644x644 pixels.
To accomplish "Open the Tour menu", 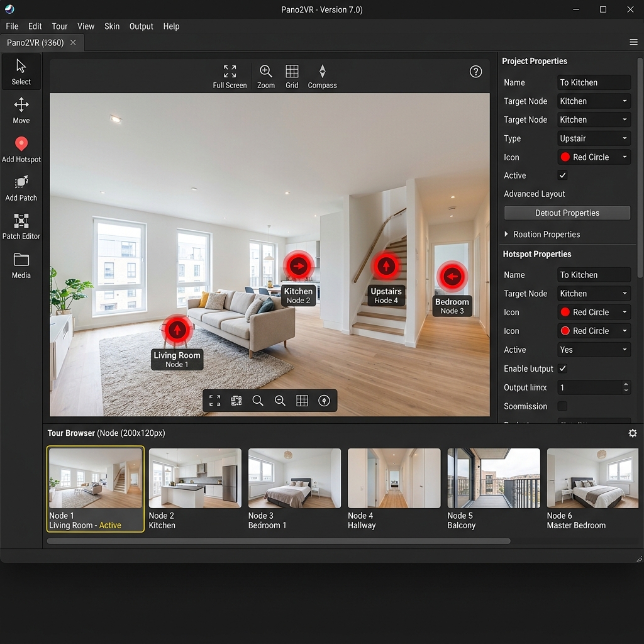I will coord(59,26).
